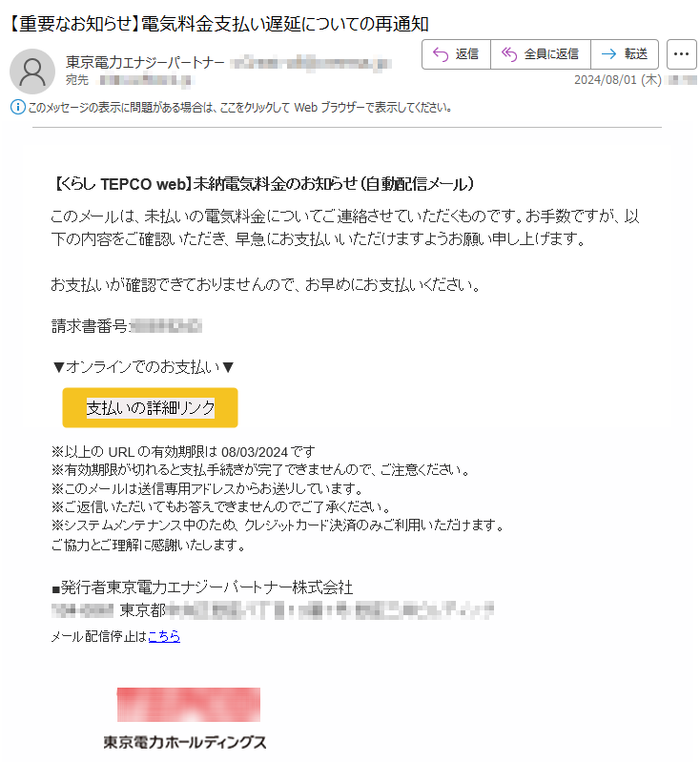Click the blue info circle icon
Image resolution: width=700 pixels, height=762 pixels.
17,107
